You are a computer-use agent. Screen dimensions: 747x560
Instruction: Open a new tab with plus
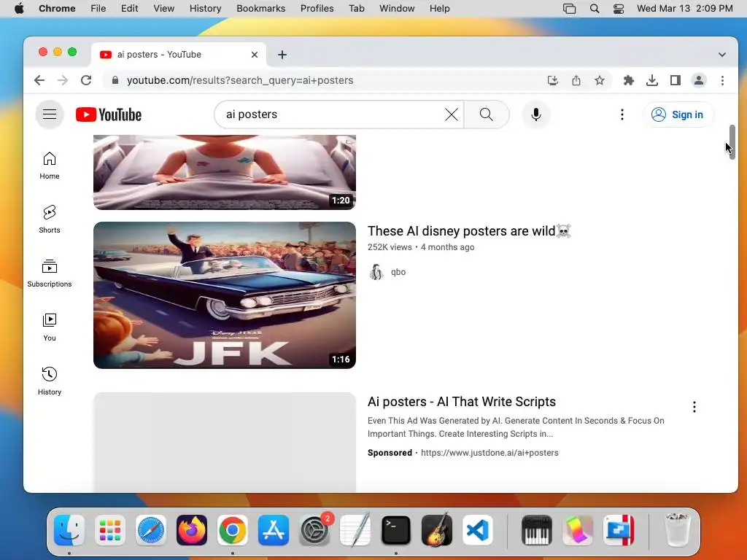[x=282, y=55]
